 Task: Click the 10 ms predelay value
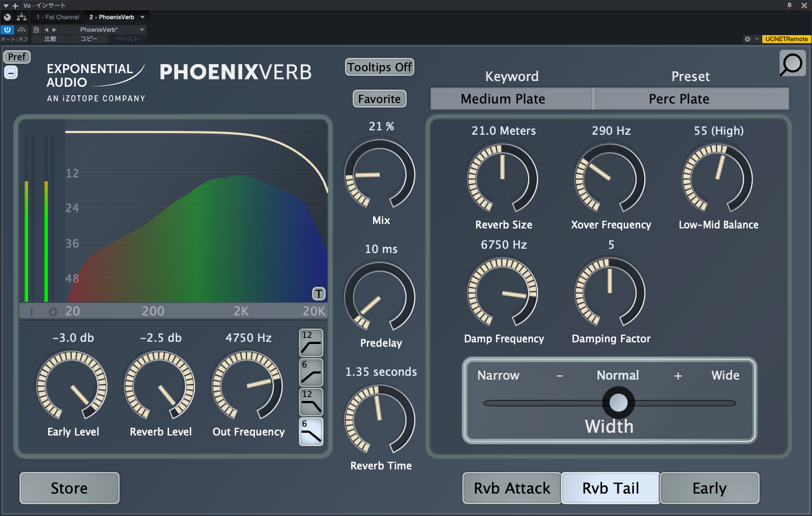point(381,249)
